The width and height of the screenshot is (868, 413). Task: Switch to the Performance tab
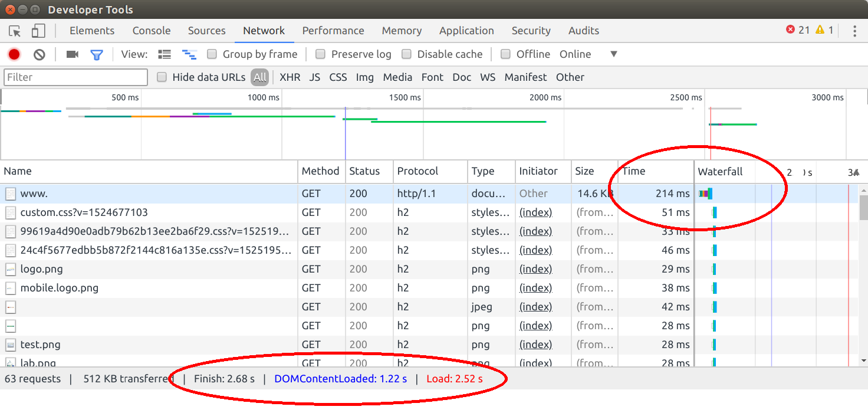pos(333,30)
